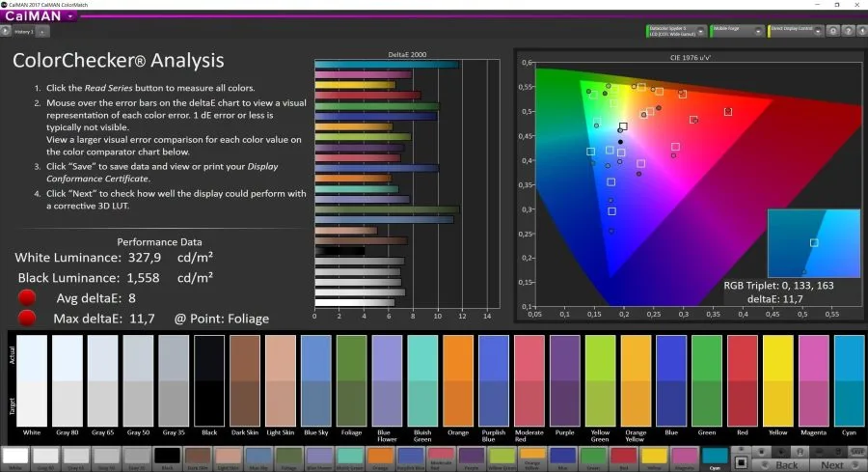Select the Foliage patch in bottom strip

click(x=289, y=458)
